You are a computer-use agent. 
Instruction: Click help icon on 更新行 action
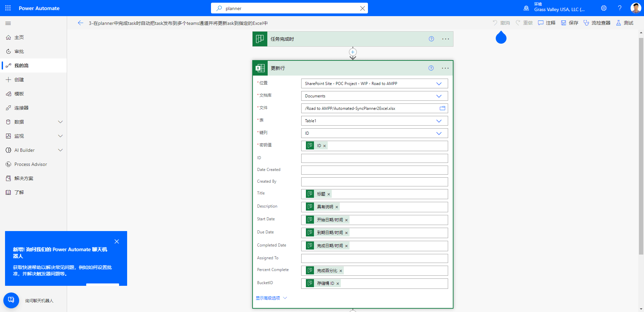click(x=431, y=68)
